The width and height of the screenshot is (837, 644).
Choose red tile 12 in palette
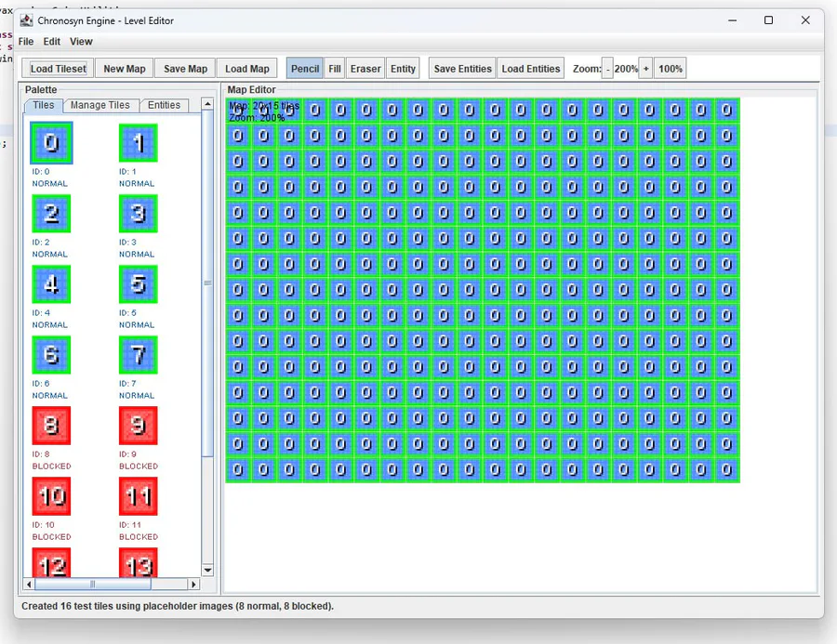pos(51,562)
